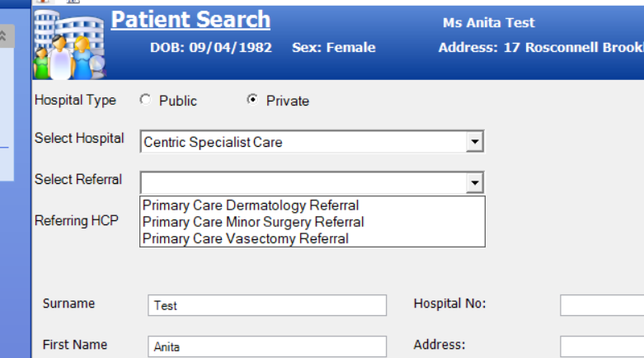Close the Select Referral dropdown arrow

tap(474, 182)
